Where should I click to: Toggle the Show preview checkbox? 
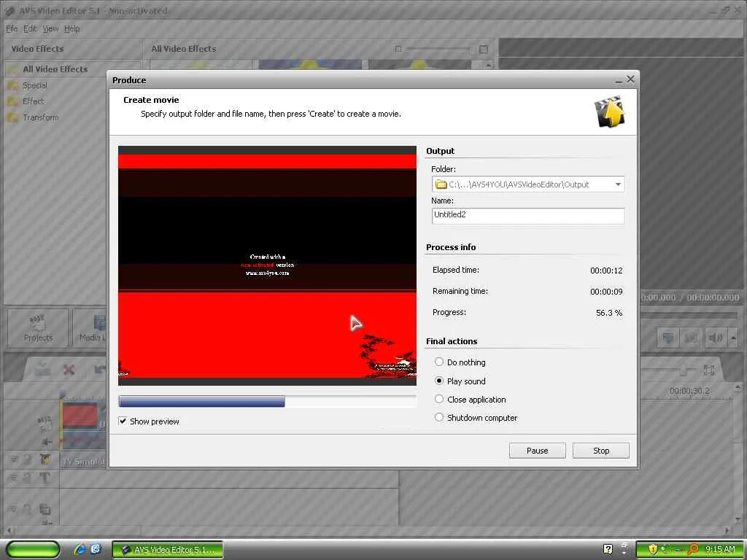123,421
